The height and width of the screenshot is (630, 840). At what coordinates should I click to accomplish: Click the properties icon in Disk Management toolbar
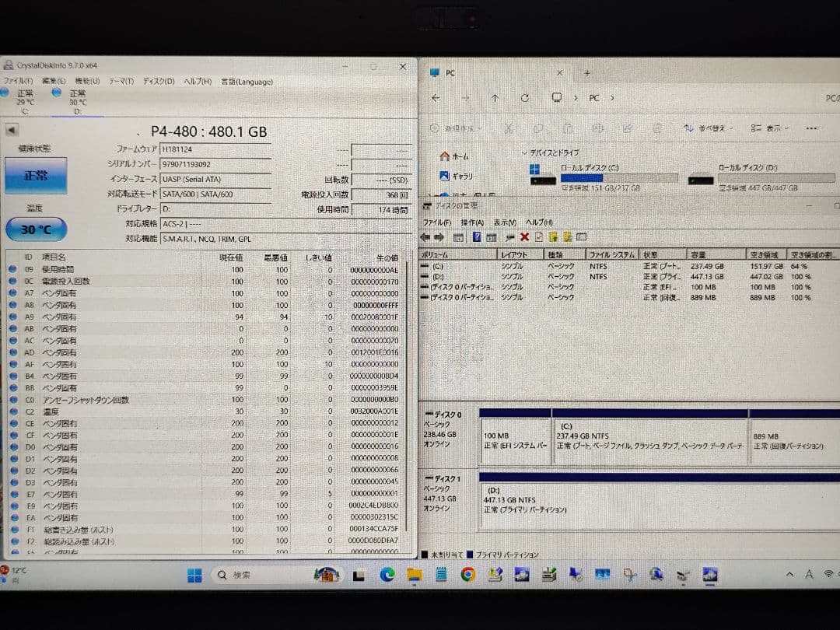click(537, 237)
